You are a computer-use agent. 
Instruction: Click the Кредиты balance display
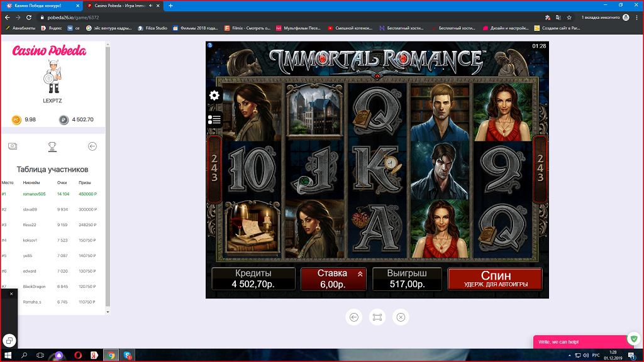(253, 278)
